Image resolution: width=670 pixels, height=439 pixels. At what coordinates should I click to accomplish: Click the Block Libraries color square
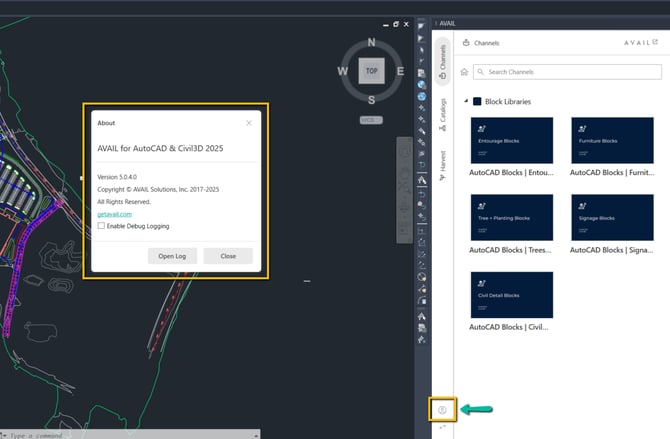[x=477, y=102]
